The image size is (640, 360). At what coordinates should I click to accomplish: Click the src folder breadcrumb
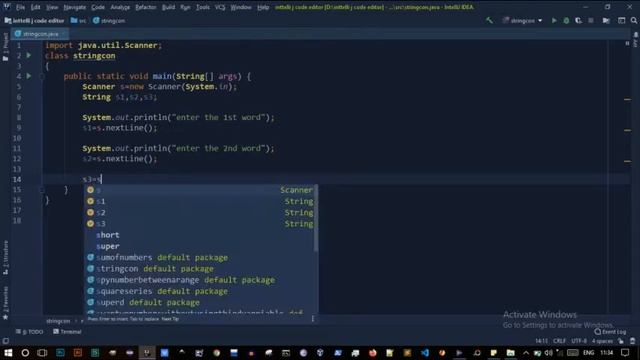coord(78,20)
